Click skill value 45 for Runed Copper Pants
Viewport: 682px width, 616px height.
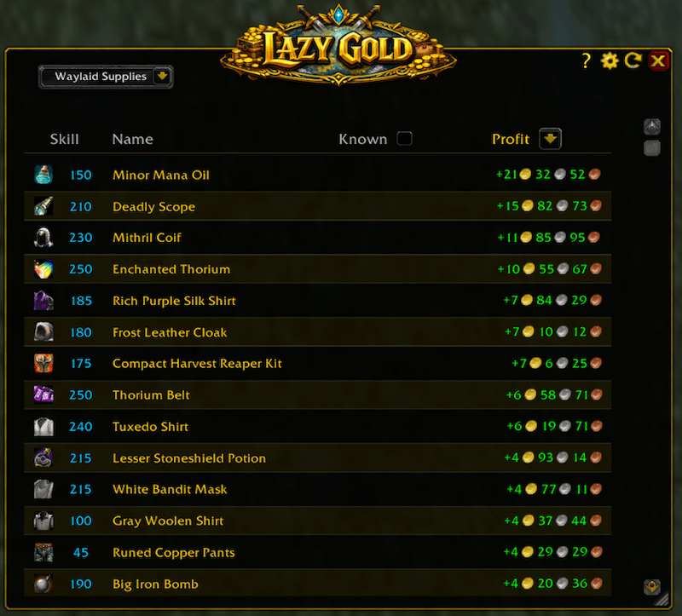[81, 553]
